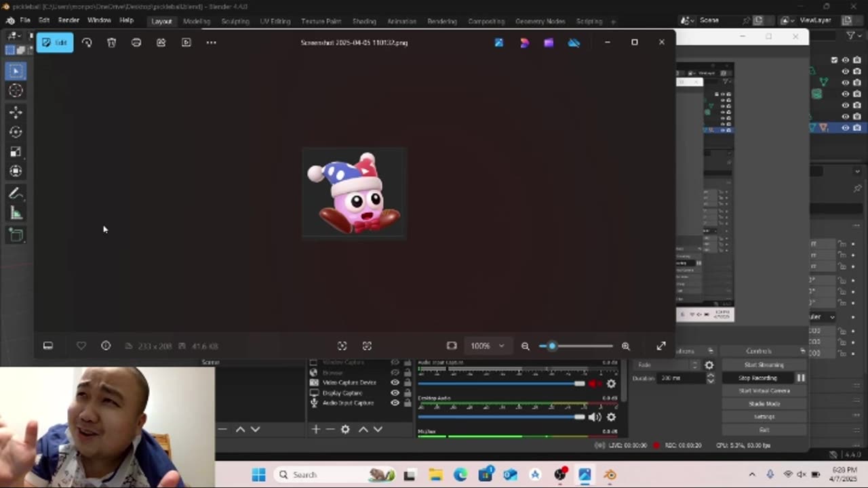The image size is (868, 488).
Task: Click the Edit button in Photos viewer
Action: [x=55, y=43]
